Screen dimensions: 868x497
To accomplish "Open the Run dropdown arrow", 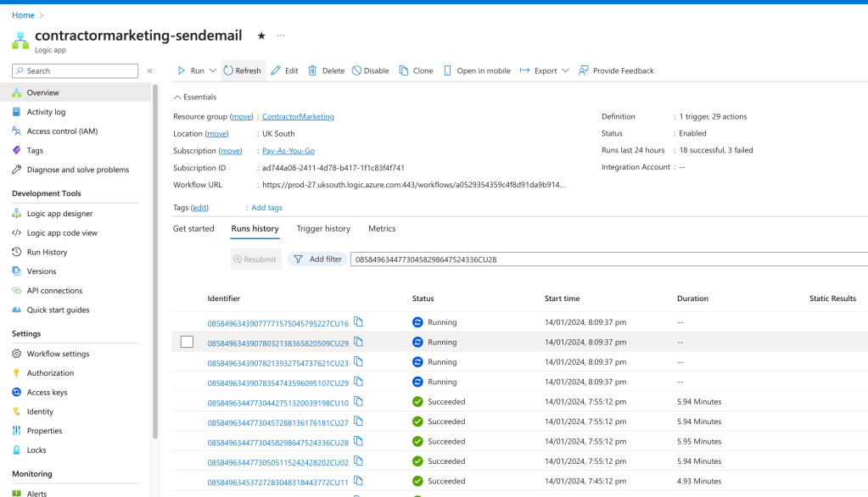I will pos(213,71).
